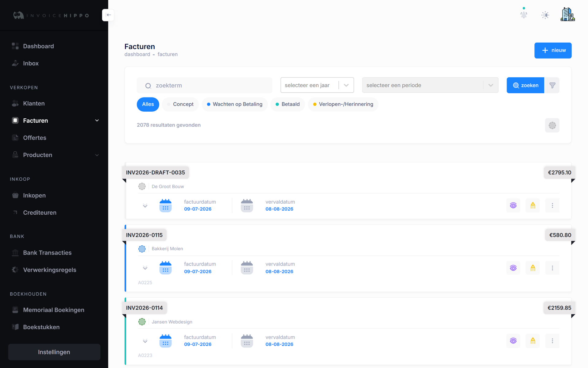The image size is (588, 368).
Task: Collapse sidebar with arrow button
Action: (108, 15)
